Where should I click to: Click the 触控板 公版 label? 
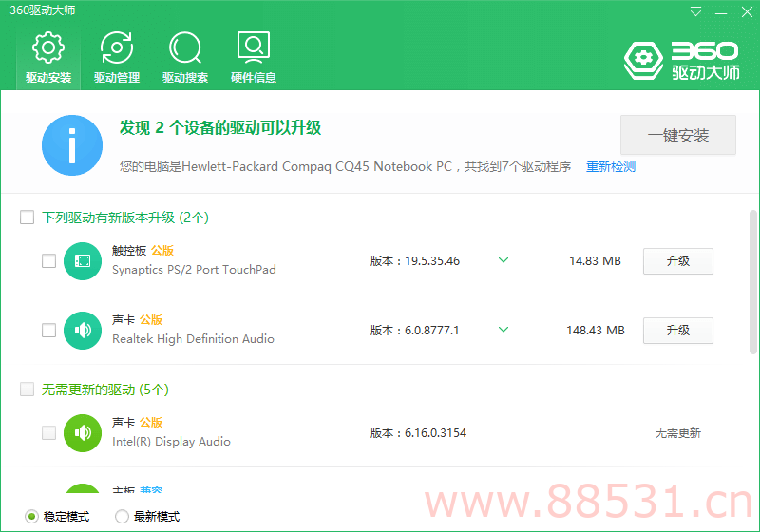(142, 251)
